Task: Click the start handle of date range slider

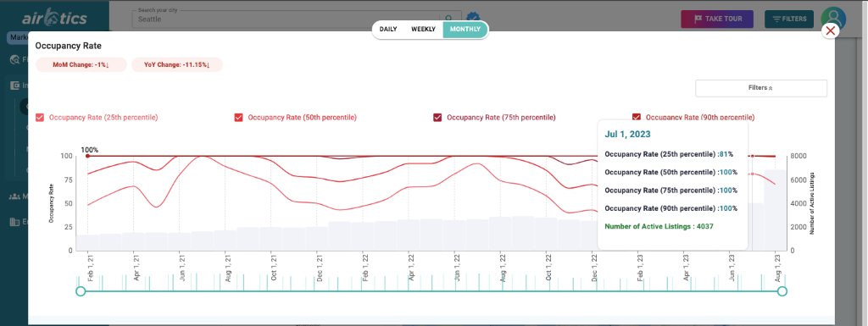Action: point(81,291)
